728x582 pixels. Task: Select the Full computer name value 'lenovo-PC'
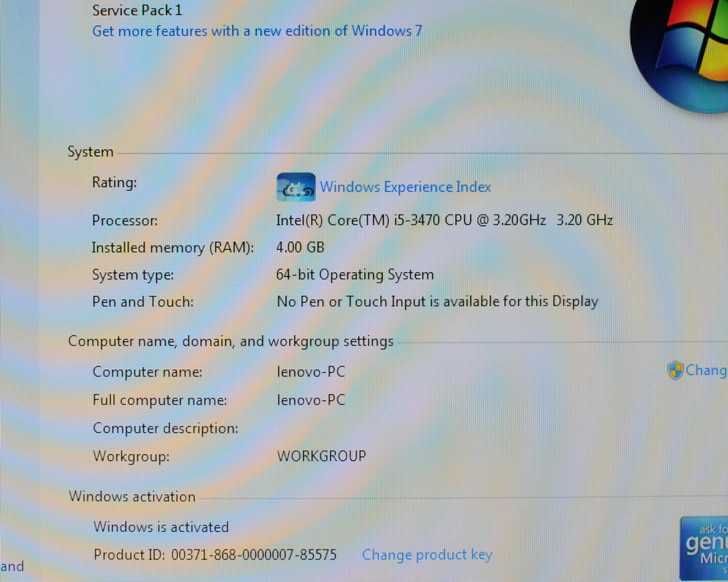tap(311, 399)
